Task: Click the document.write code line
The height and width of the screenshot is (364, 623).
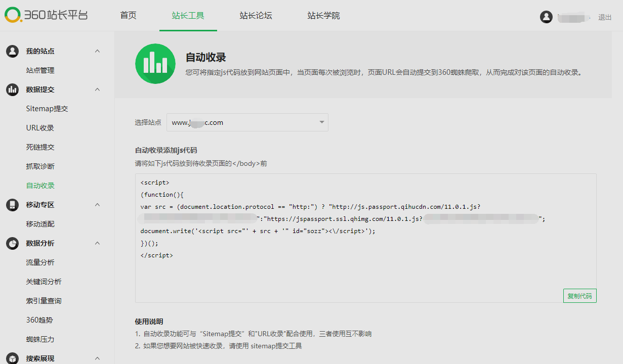Action: (x=258, y=231)
